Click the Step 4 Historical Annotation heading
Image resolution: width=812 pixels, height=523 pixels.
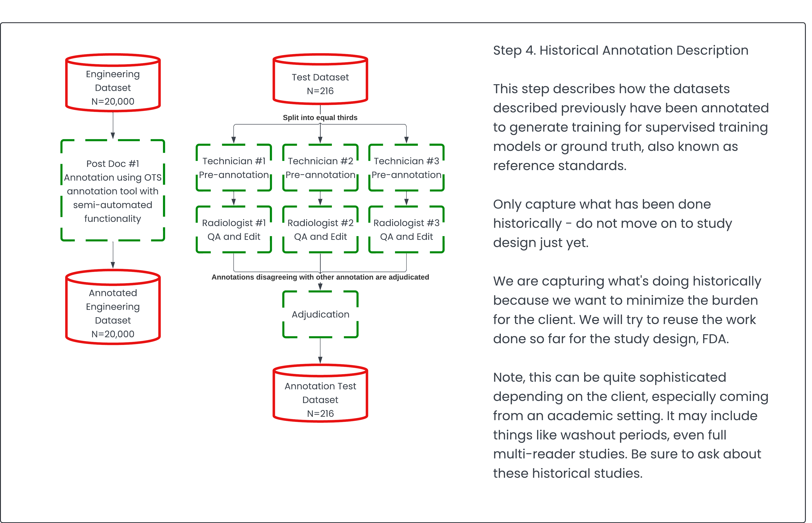(x=620, y=50)
